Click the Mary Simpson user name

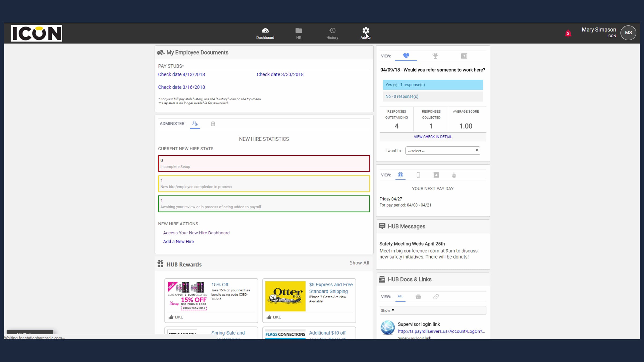(x=599, y=30)
